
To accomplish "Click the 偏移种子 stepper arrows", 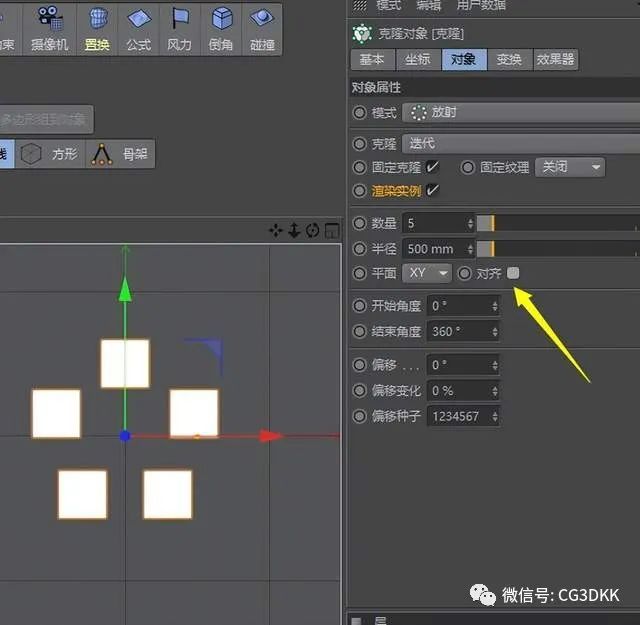I will (x=495, y=416).
